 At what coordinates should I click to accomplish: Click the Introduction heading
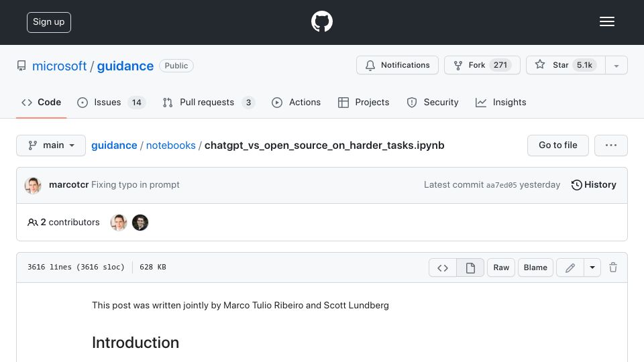pyautogui.click(x=136, y=343)
